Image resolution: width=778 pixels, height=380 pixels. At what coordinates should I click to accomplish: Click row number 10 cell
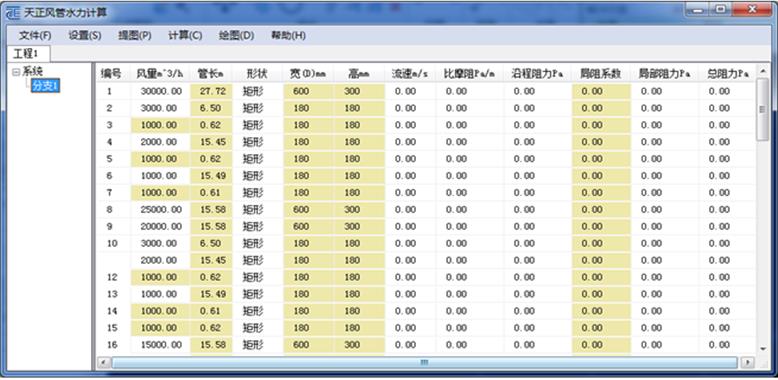(113, 243)
